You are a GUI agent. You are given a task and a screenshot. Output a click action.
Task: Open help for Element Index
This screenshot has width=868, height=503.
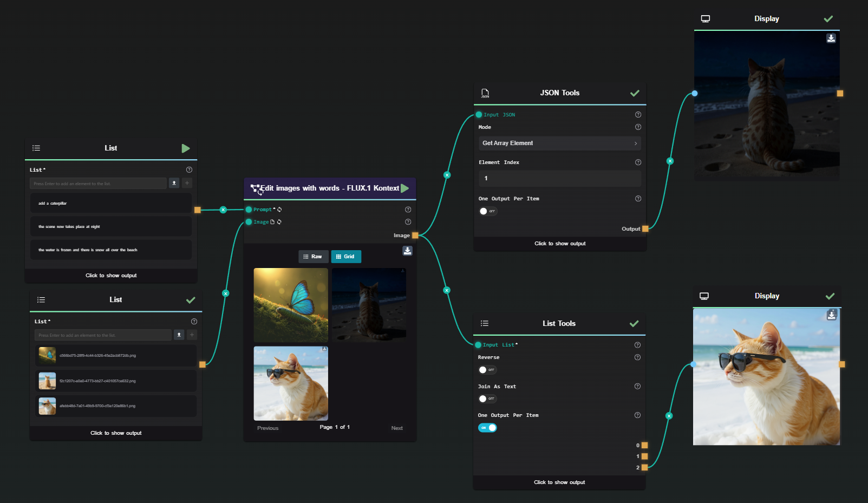click(x=638, y=162)
